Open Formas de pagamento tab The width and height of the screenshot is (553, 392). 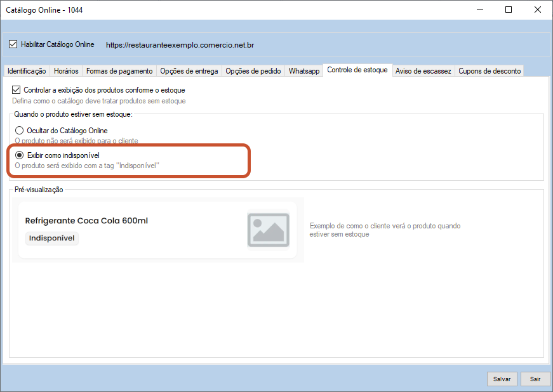tap(119, 71)
